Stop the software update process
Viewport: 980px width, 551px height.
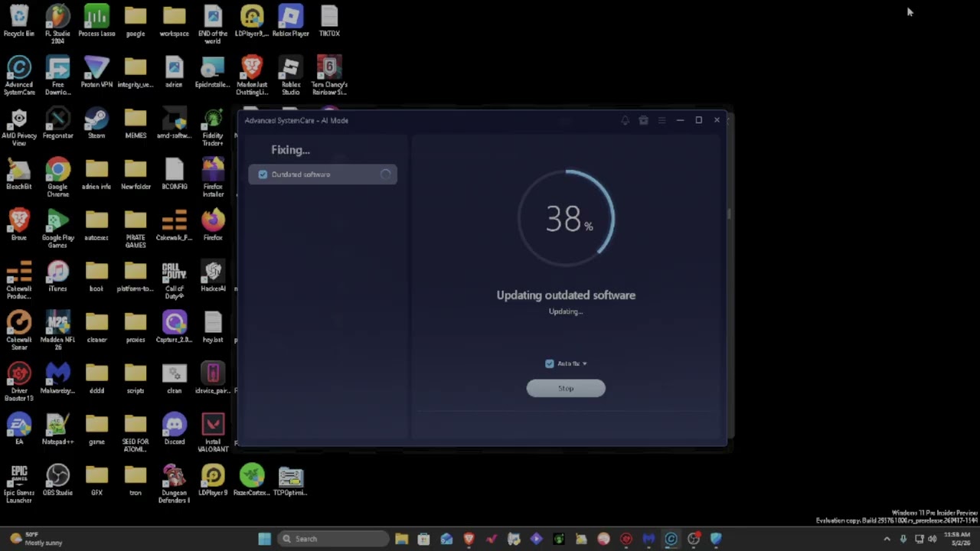(566, 389)
